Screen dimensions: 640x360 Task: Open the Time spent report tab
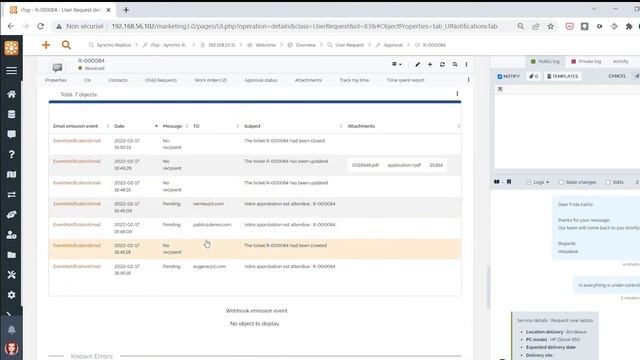click(405, 80)
